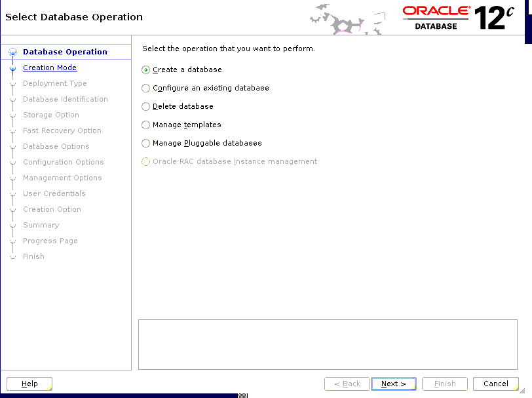Click the Storage Option step label

[x=50, y=115]
